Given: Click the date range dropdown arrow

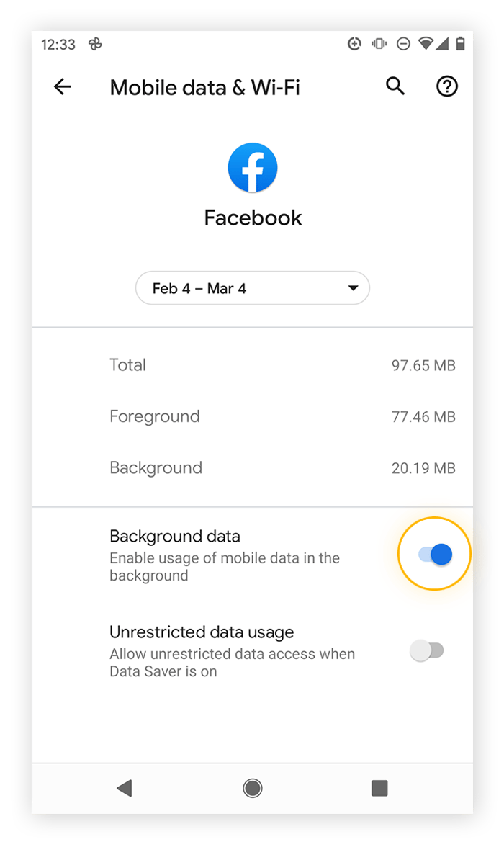Looking at the screenshot, I should [x=353, y=288].
